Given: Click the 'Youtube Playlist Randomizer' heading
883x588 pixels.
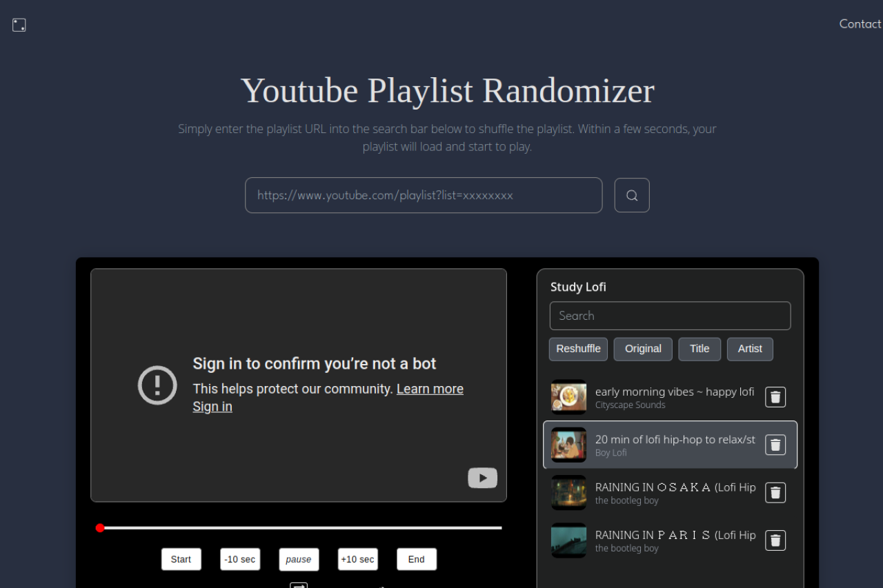Looking at the screenshot, I should point(447,90).
